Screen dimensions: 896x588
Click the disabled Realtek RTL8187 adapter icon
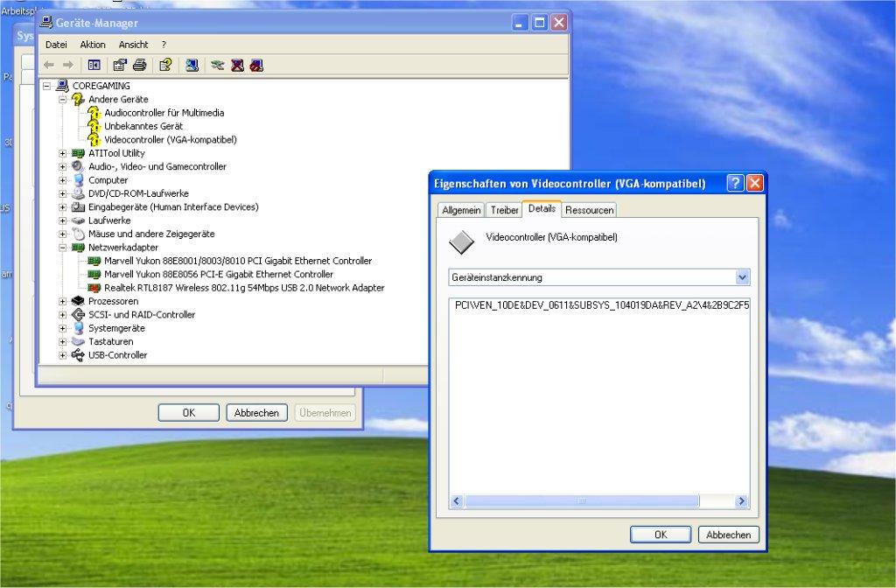click(94, 288)
